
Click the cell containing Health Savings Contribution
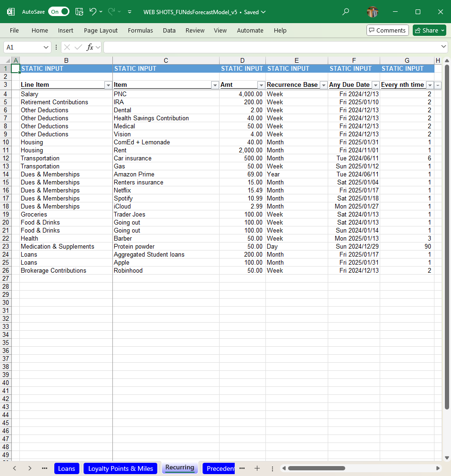[166, 118]
